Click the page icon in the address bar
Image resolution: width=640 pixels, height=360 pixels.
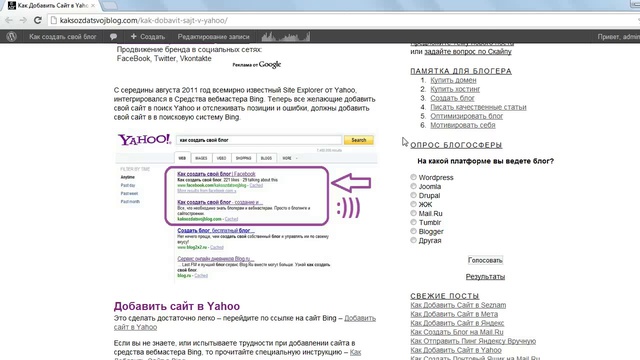(x=53, y=20)
